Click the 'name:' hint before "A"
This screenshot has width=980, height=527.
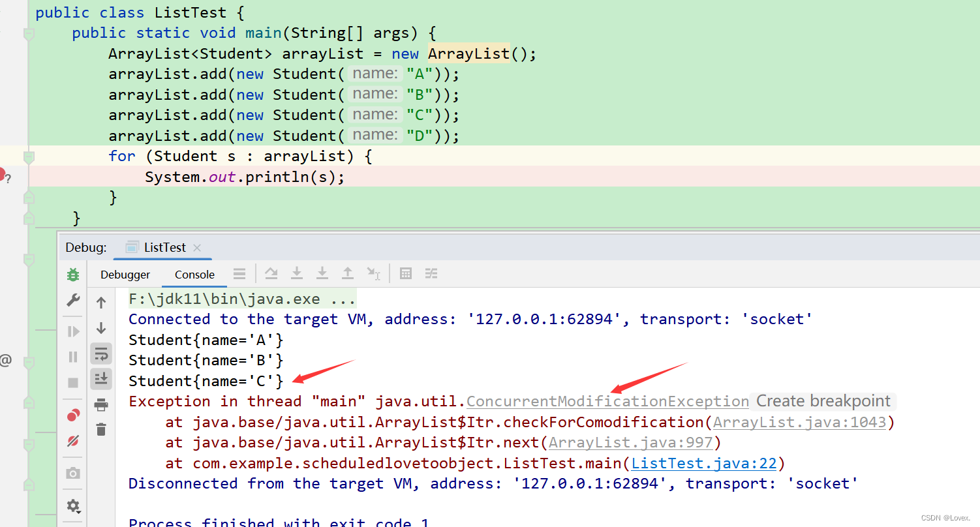[375, 74]
